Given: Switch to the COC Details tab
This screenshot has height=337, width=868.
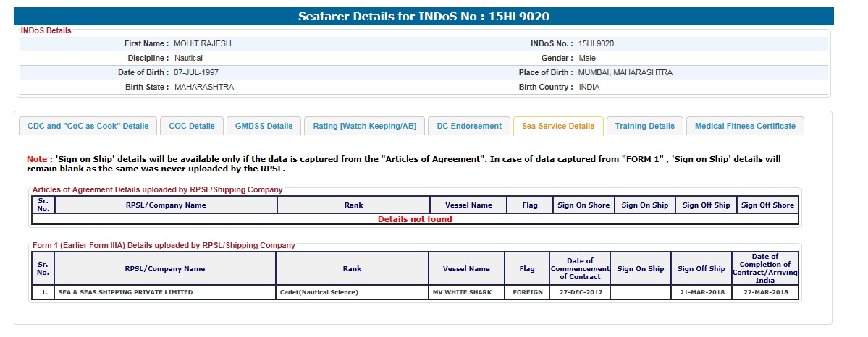Looking at the screenshot, I should [x=192, y=126].
